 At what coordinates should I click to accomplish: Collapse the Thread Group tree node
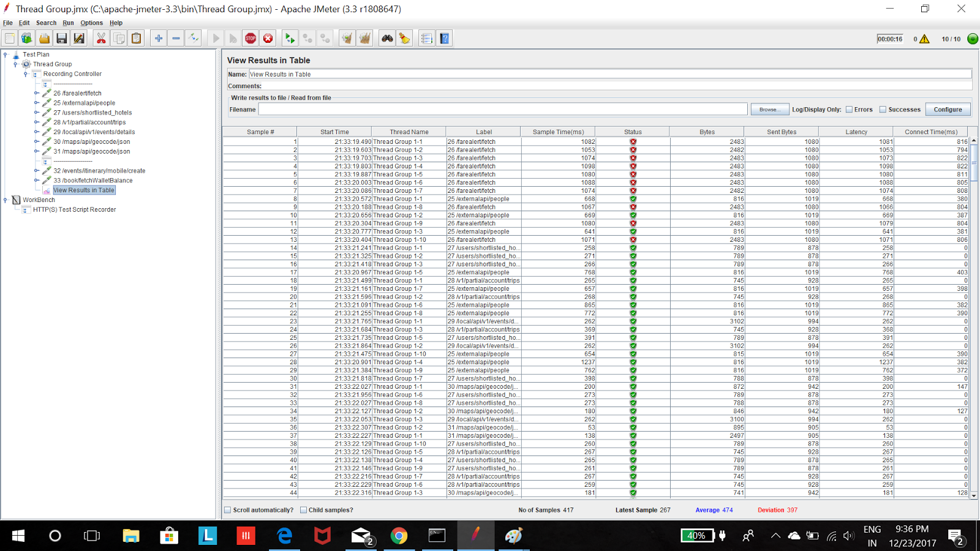click(x=14, y=64)
